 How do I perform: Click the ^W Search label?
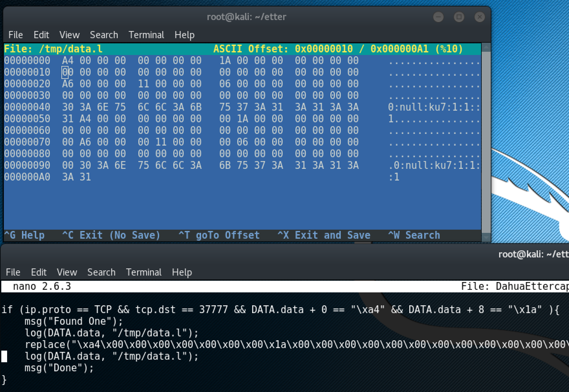pyautogui.click(x=414, y=235)
